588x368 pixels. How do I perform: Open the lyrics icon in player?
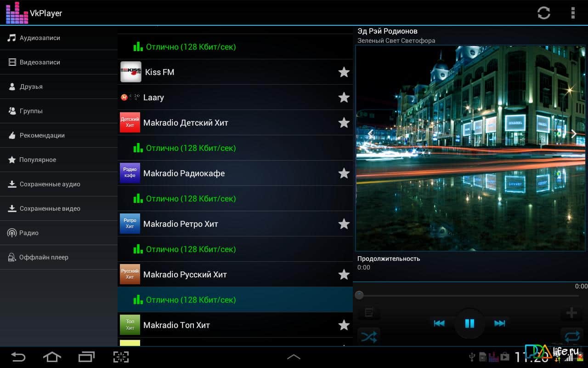(368, 313)
